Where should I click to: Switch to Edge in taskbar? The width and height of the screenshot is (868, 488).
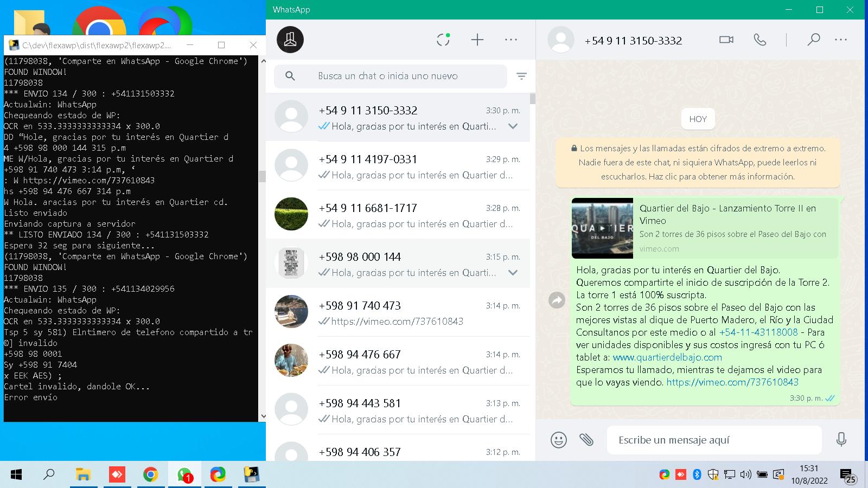tap(218, 475)
